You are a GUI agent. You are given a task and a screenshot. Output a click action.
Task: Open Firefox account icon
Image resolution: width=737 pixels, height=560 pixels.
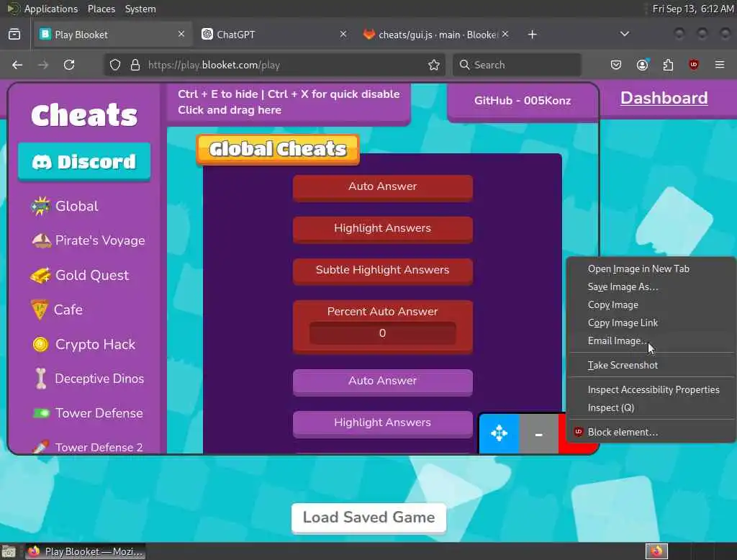(x=642, y=65)
